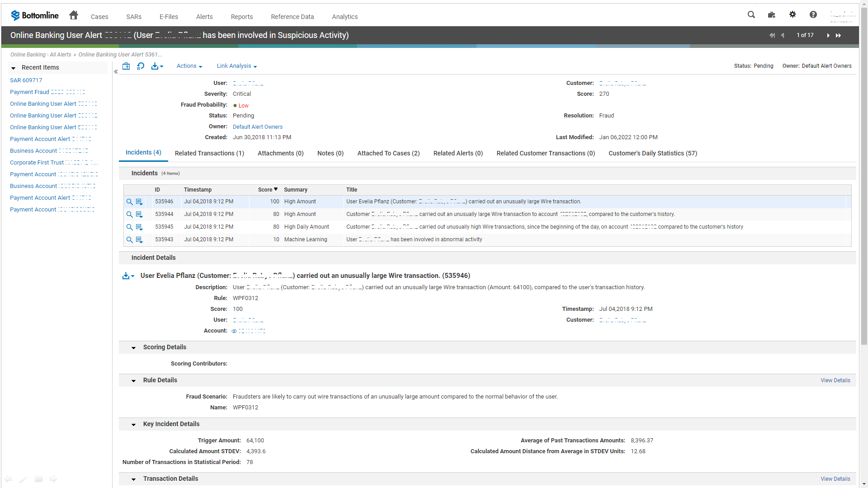The height and width of the screenshot is (488, 868).
Task: Click the add-to-case briefcase icon
Action: [x=126, y=66]
